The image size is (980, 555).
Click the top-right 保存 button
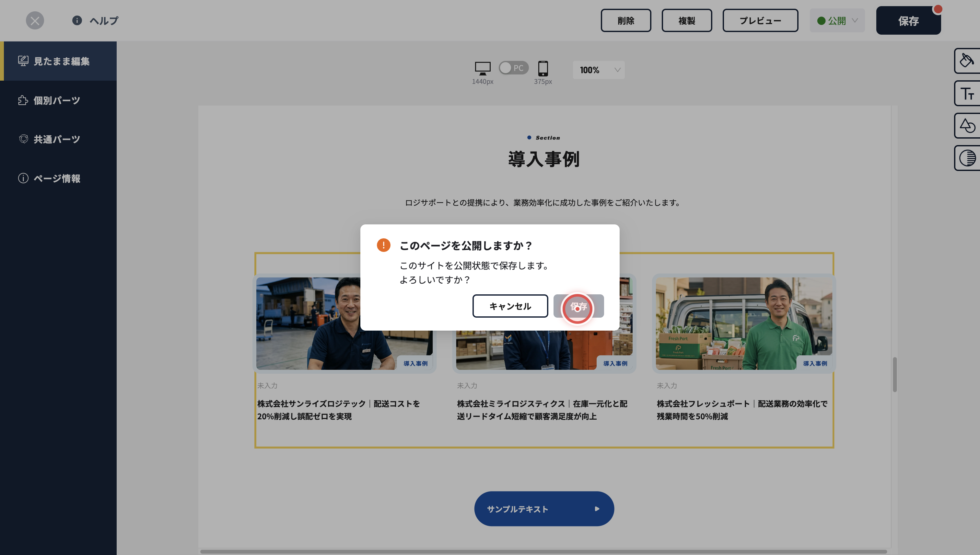tap(908, 21)
